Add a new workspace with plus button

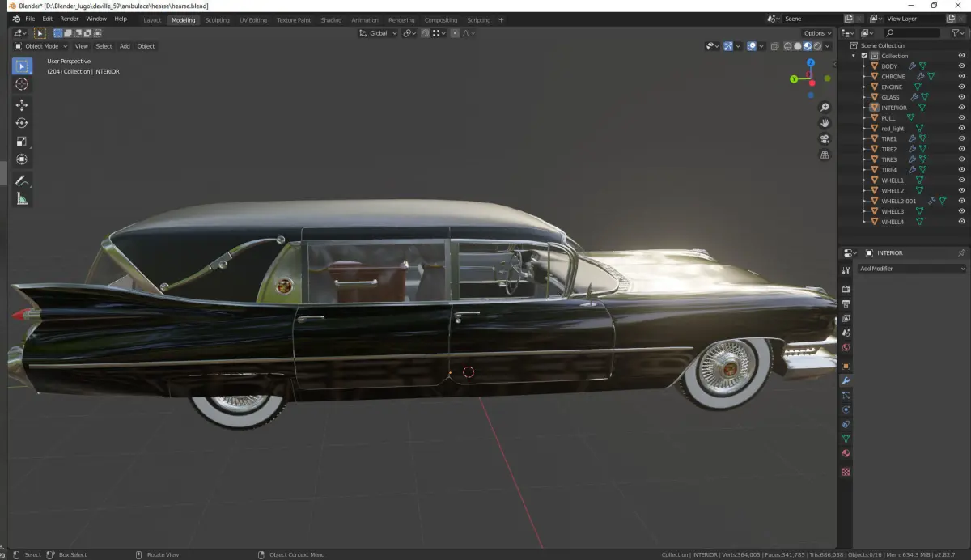click(501, 20)
